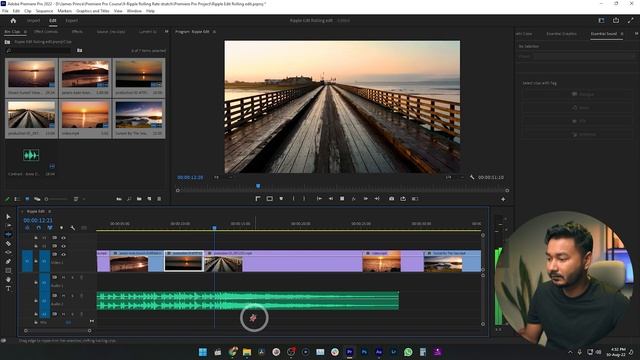The image size is (640, 360).
Task: Select the Track Select Forward tool
Action: pyautogui.click(x=8, y=225)
